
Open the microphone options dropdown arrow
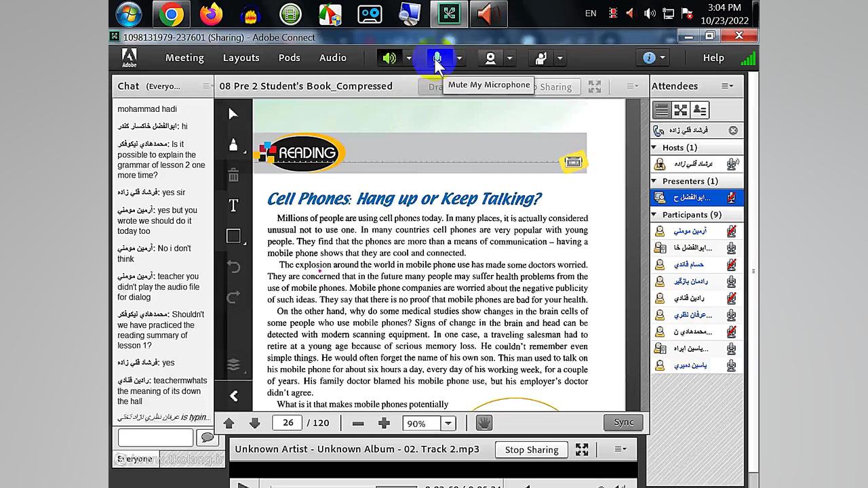click(459, 58)
